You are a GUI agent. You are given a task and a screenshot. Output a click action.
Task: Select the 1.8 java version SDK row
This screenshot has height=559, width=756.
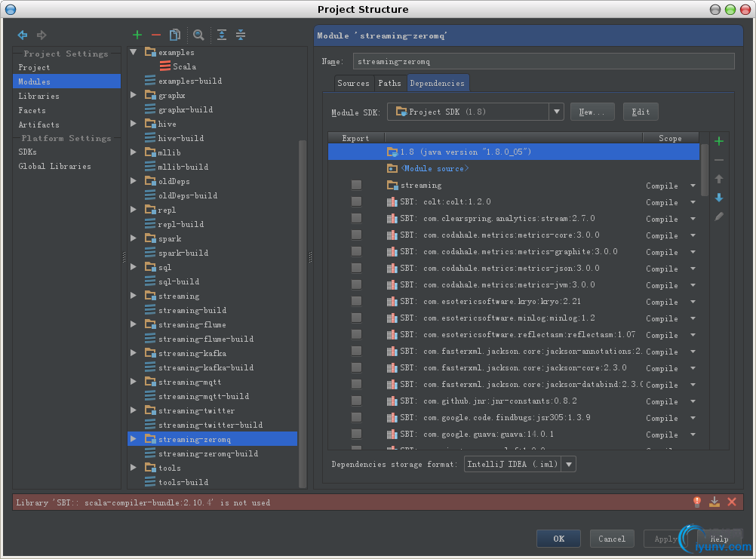pyautogui.click(x=514, y=152)
